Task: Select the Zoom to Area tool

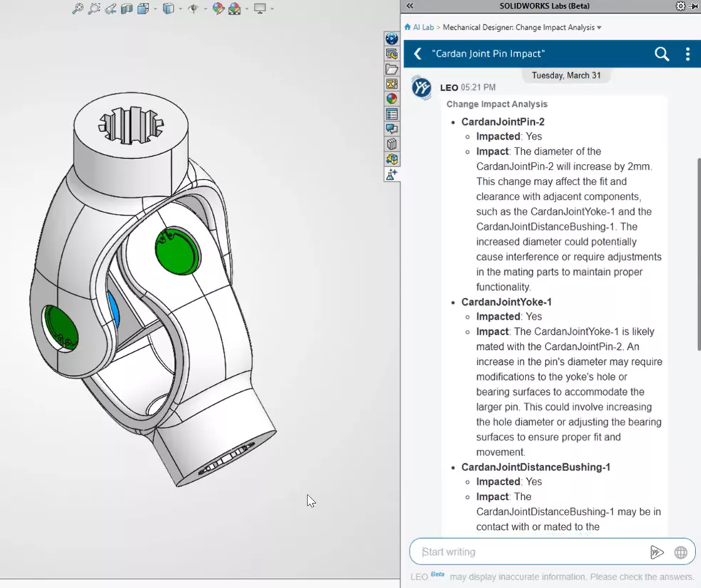Action: tap(94, 9)
